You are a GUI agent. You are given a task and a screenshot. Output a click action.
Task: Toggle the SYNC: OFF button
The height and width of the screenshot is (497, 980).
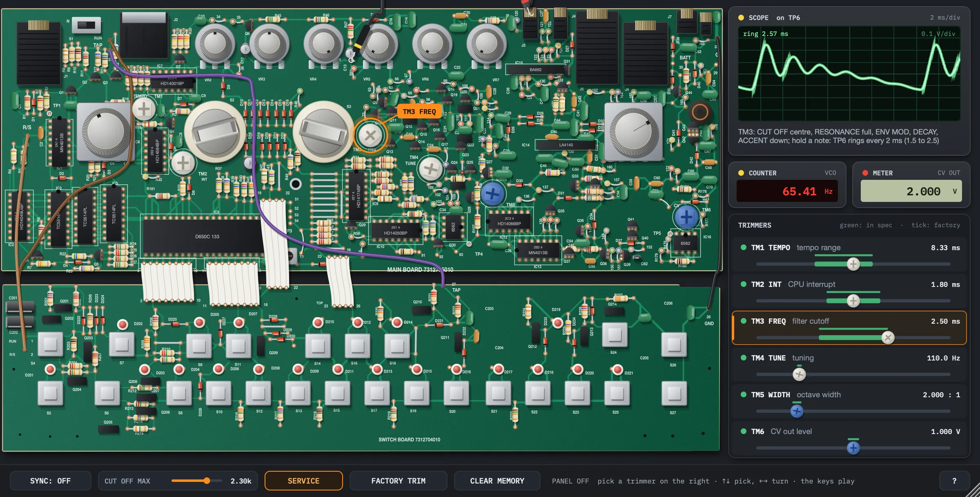50,481
